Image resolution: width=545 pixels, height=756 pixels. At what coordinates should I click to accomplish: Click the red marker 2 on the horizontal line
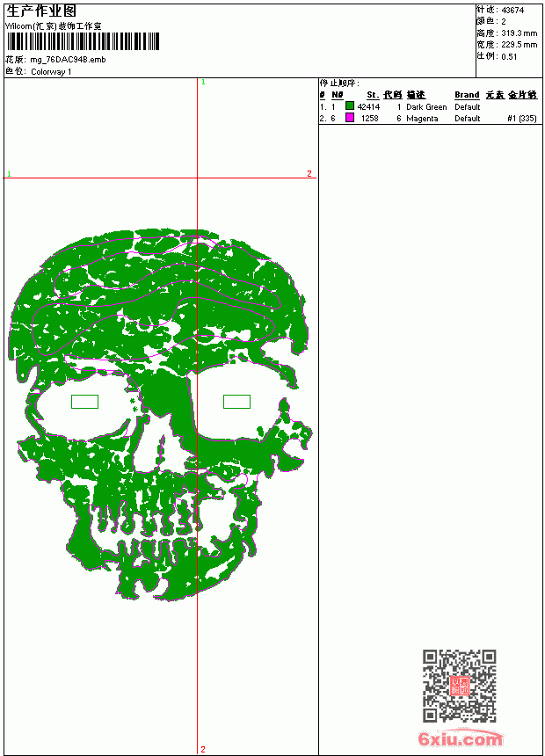click(x=309, y=173)
